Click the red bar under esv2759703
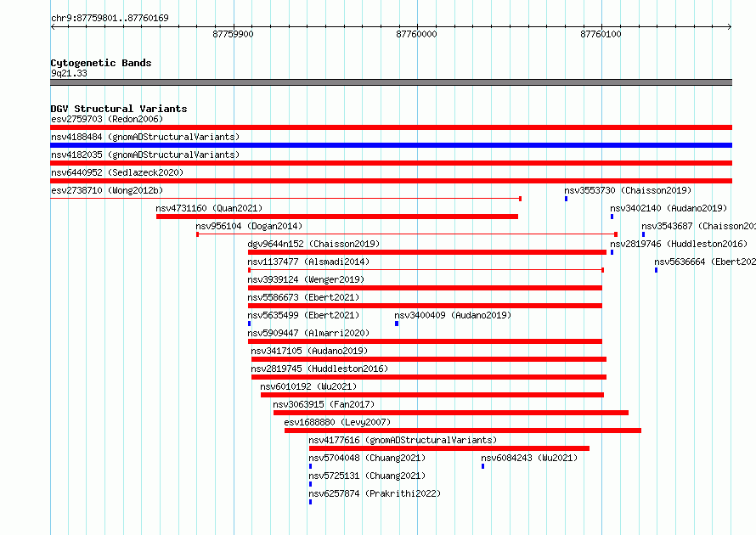 tap(391, 127)
